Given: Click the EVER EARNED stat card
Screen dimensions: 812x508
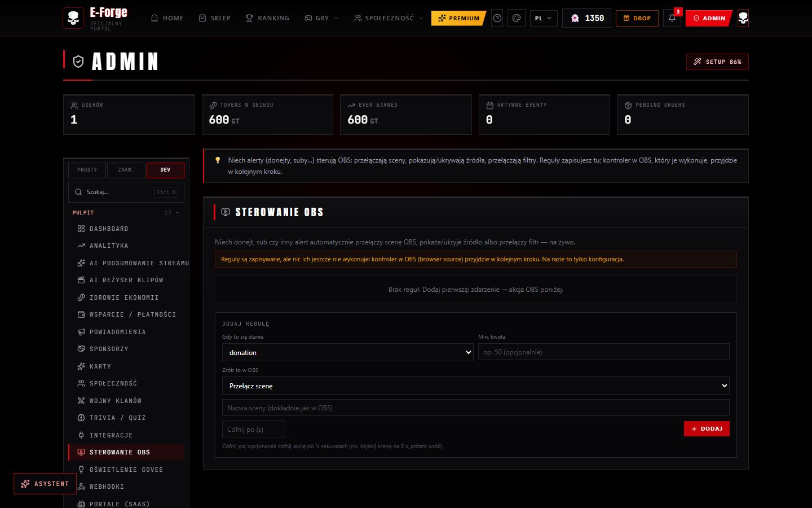Looking at the screenshot, I should click(x=406, y=115).
